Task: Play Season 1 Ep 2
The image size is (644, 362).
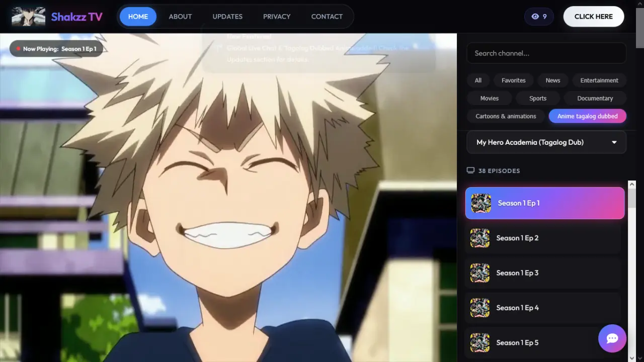Action: 543,238
